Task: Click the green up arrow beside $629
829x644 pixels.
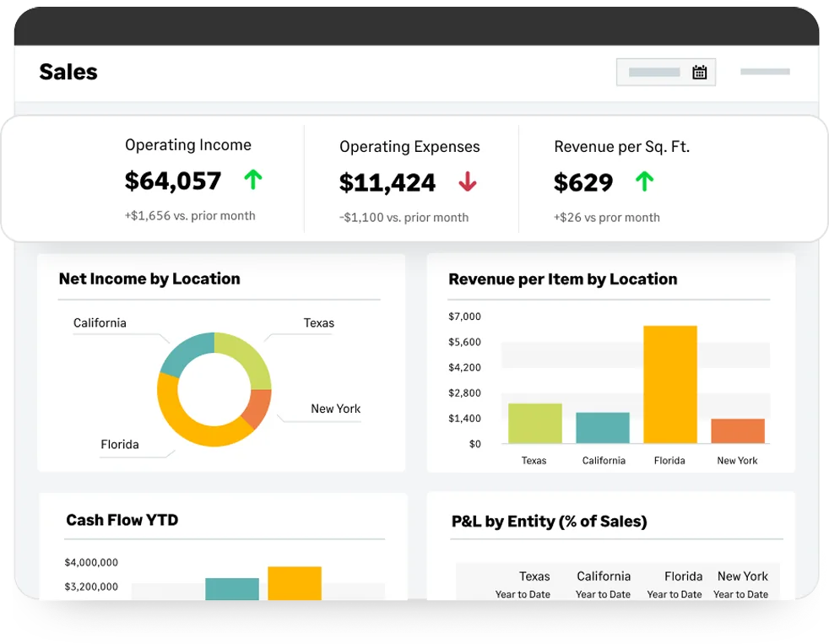Action: 644,181
